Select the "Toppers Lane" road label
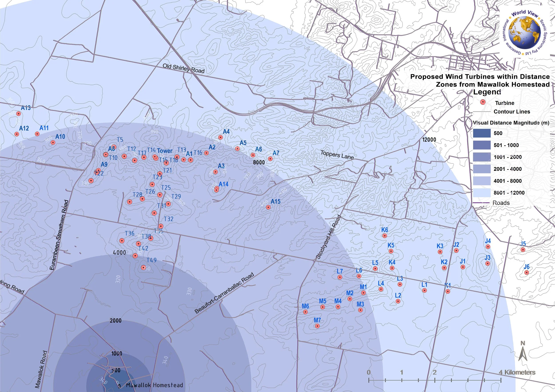 337,155
